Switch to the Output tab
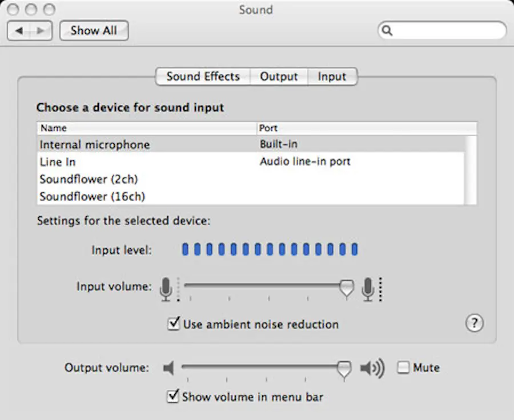Image resolution: width=514 pixels, height=420 pixels. pyautogui.click(x=279, y=76)
